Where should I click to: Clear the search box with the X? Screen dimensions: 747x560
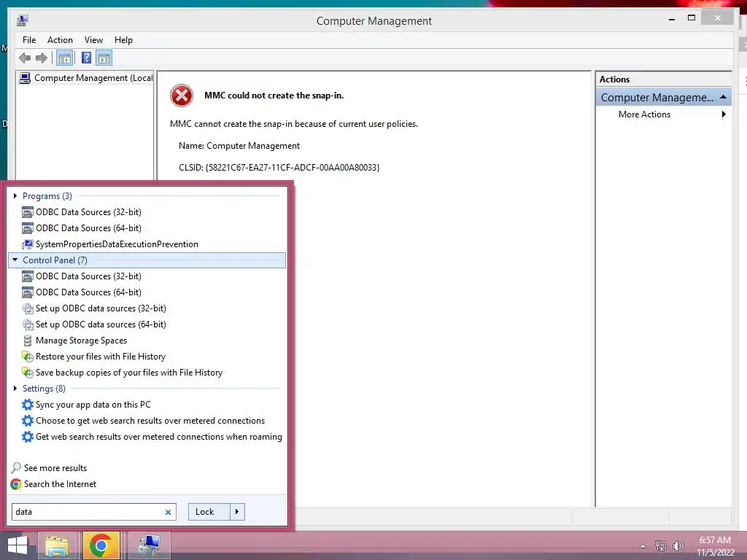pos(169,513)
